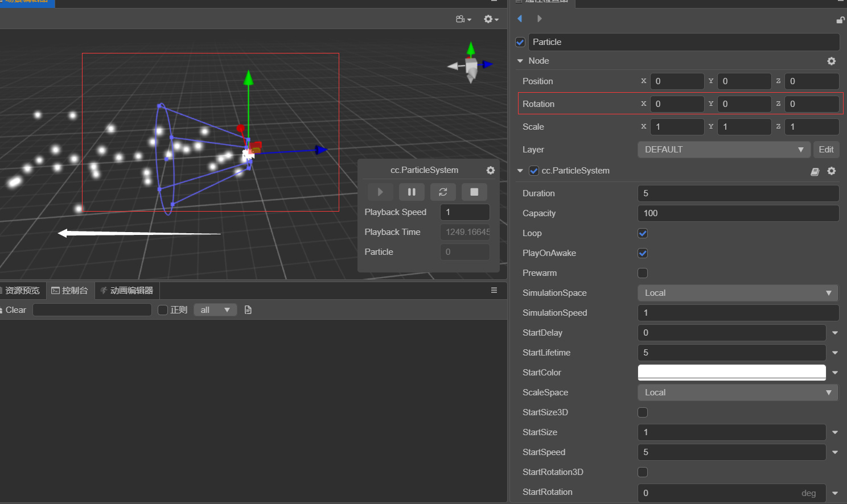The image size is (847, 504).
Task: Open the console log file icon
Action: [x=248, y=310]
